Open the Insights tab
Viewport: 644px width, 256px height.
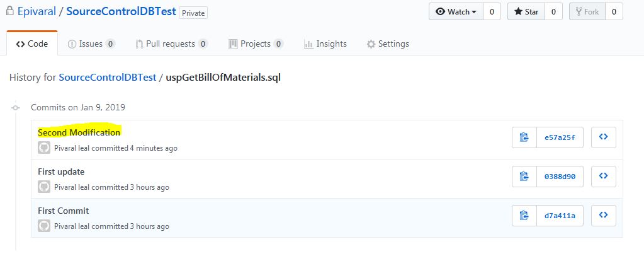click(x=325, y=44)
